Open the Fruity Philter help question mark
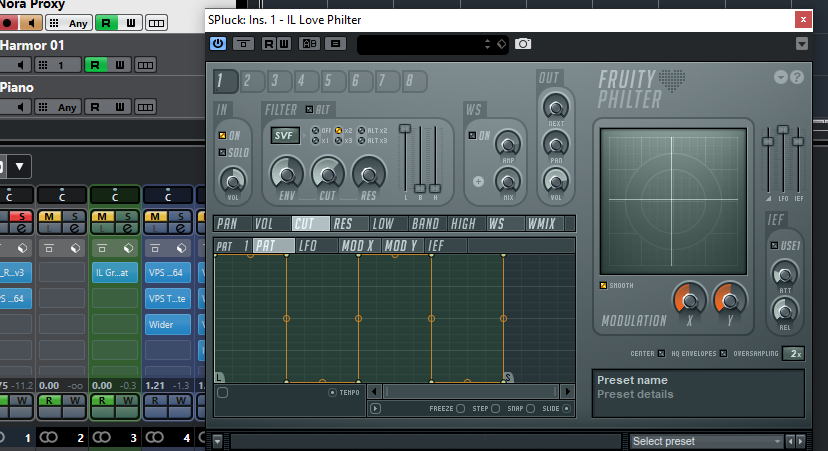The height and width of the screenshot is (451, 828). (797, 77)
